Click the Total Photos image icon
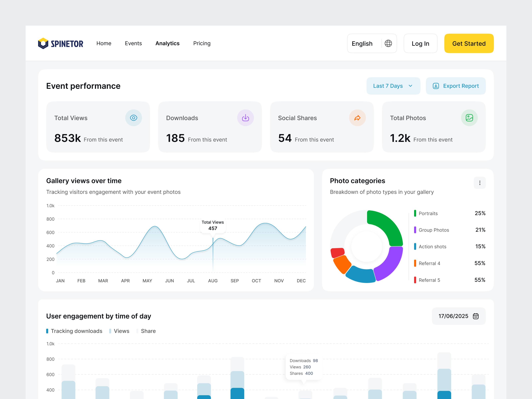Image resolution: width=532 pixels, height=399 pixels. (469, 118)
